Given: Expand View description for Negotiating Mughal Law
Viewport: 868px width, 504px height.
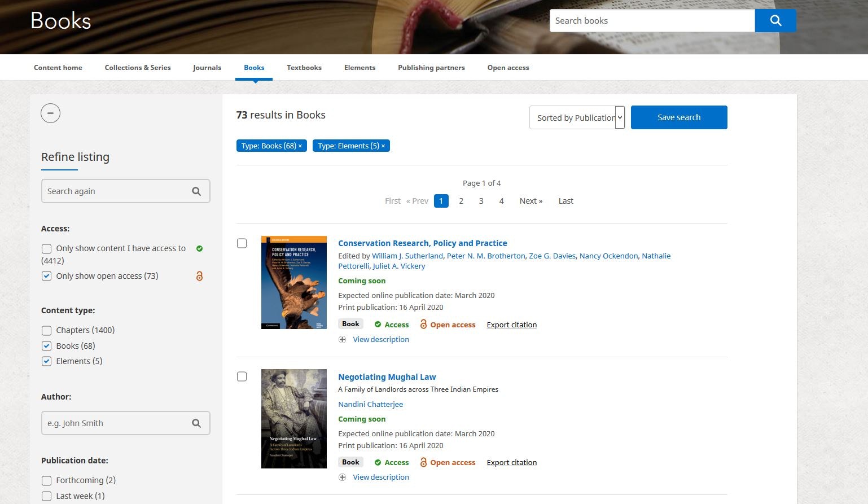Looking at the screenshot, I should (380, 477).
